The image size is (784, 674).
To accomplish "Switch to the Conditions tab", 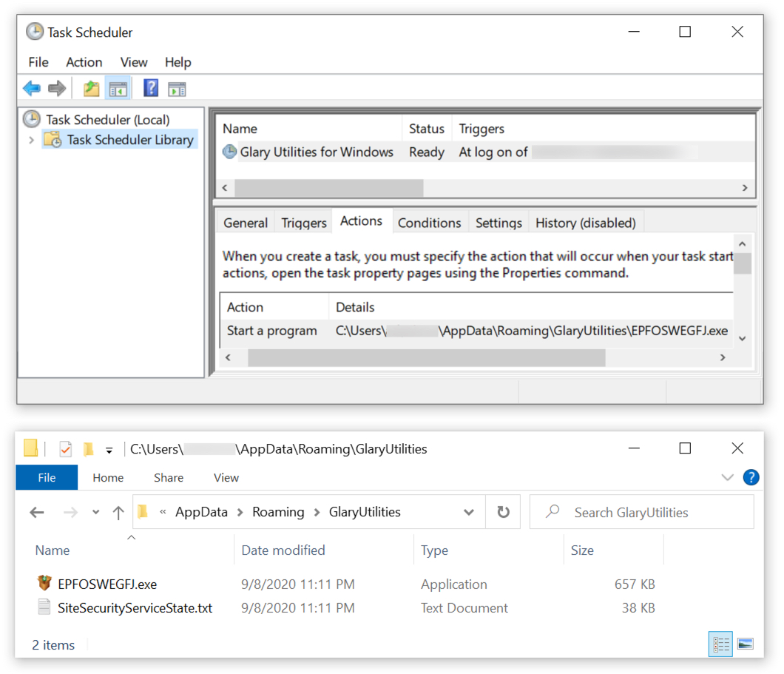I will 429,223.
